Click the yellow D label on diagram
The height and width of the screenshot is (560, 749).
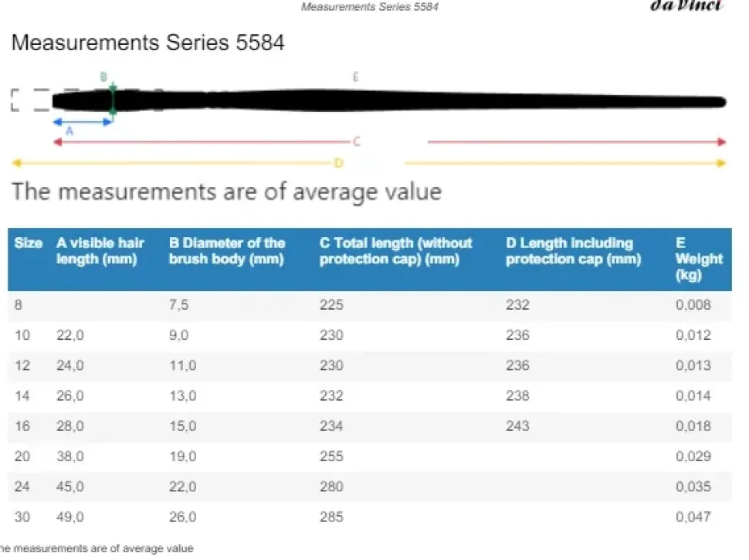coord(338,163)
